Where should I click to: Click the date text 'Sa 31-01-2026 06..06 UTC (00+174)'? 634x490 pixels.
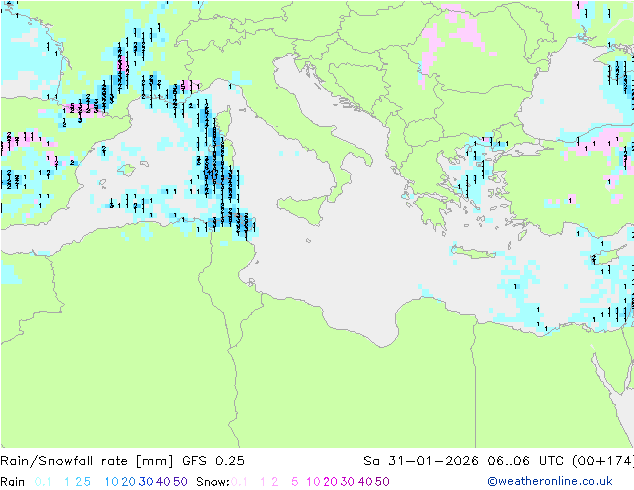498,461
